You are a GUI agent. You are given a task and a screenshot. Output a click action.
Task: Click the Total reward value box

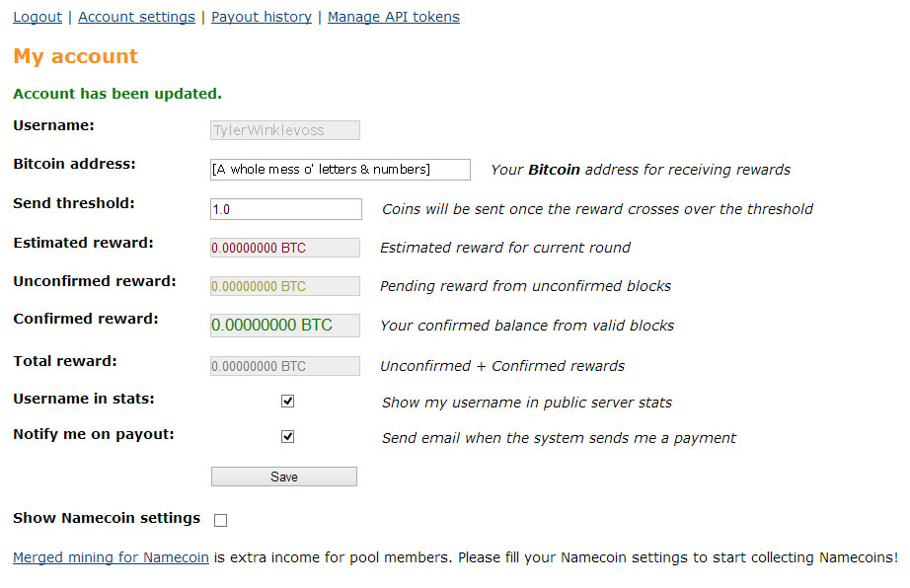point(285,366)
